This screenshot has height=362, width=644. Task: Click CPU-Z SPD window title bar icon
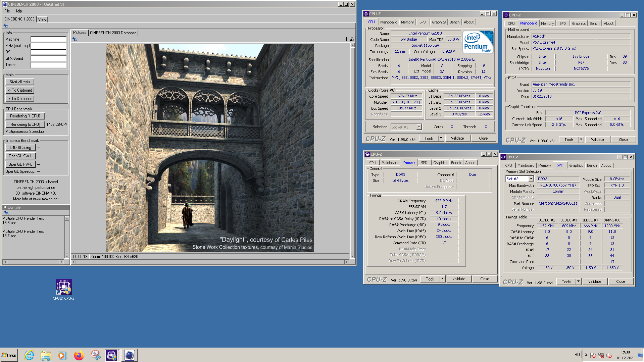[503, 157]
